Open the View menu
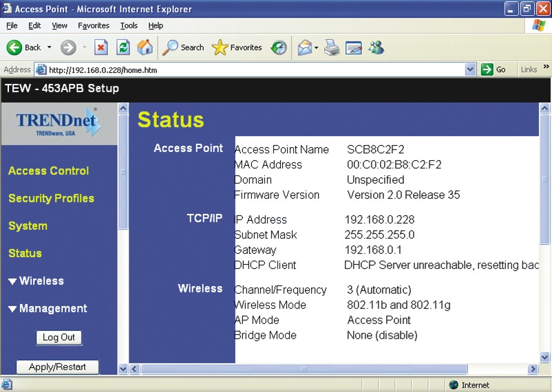 (59, 25)
